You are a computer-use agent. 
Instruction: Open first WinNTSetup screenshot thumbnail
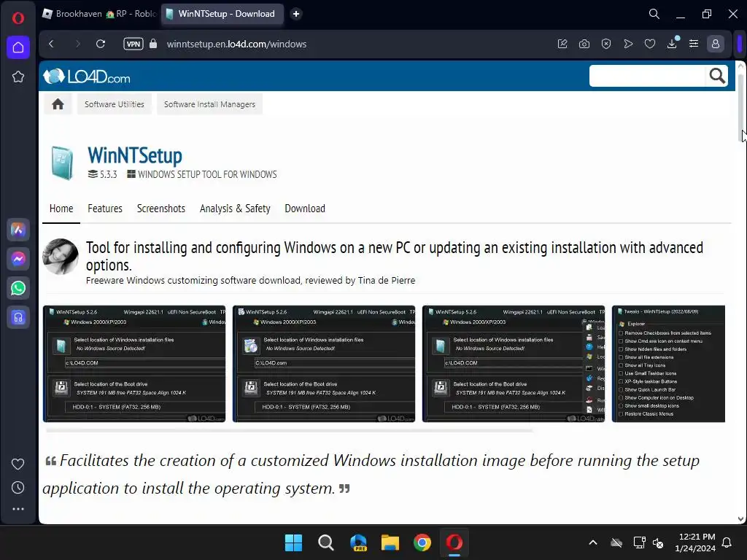[134, 364]
